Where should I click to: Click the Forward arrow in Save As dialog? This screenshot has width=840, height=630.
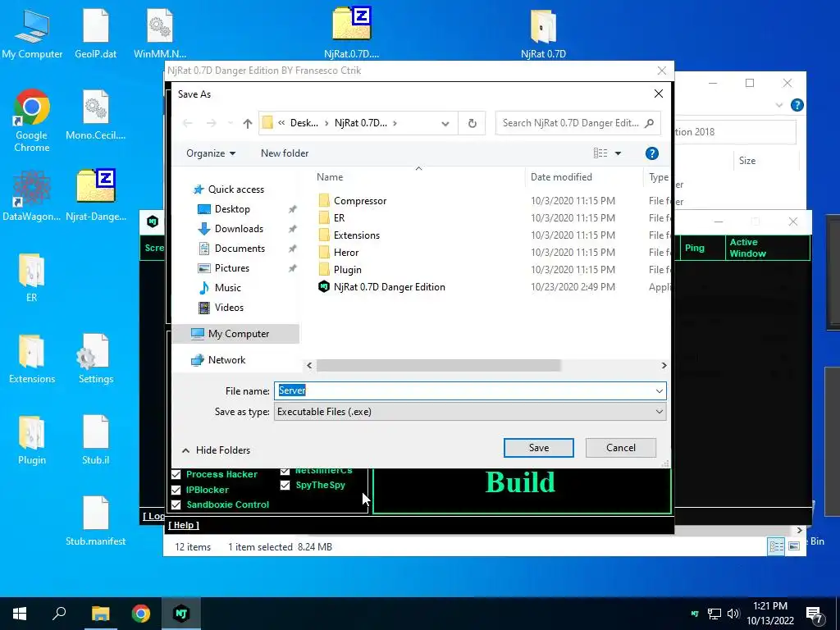(211, 123)
